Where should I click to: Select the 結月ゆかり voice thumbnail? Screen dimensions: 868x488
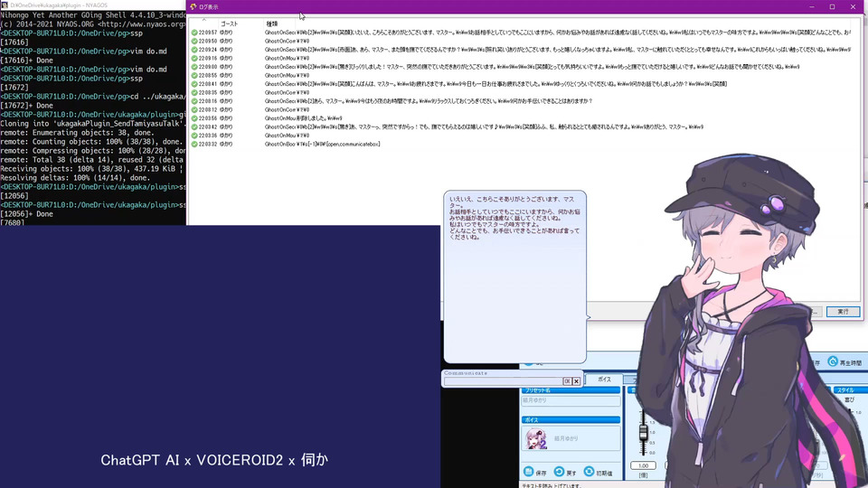535,439
